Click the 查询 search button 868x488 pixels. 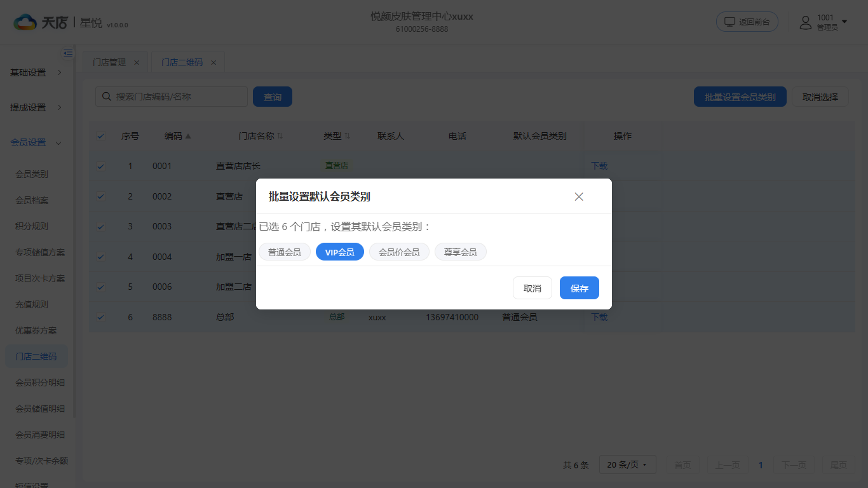[273, 97]
